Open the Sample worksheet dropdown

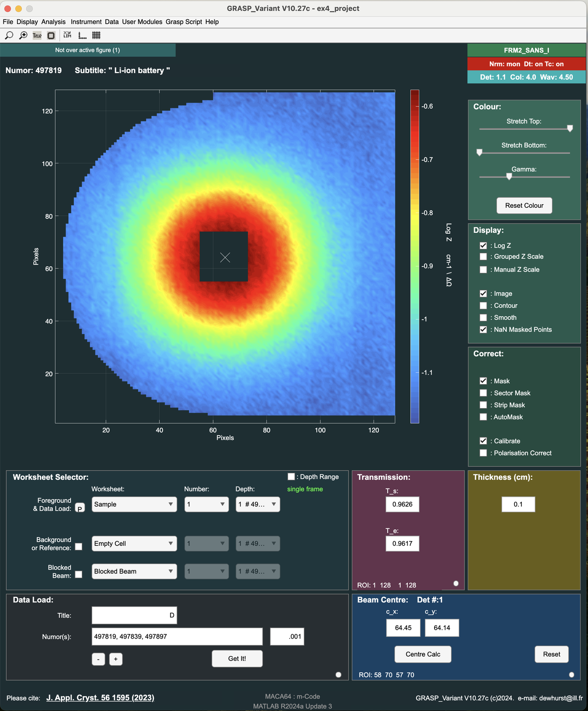tap(134, 504)
